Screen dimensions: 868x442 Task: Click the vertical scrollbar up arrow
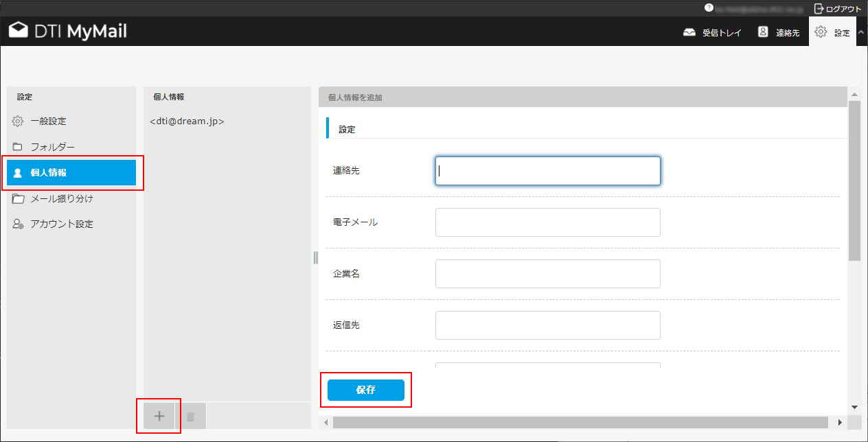click(x=854, y=95)
